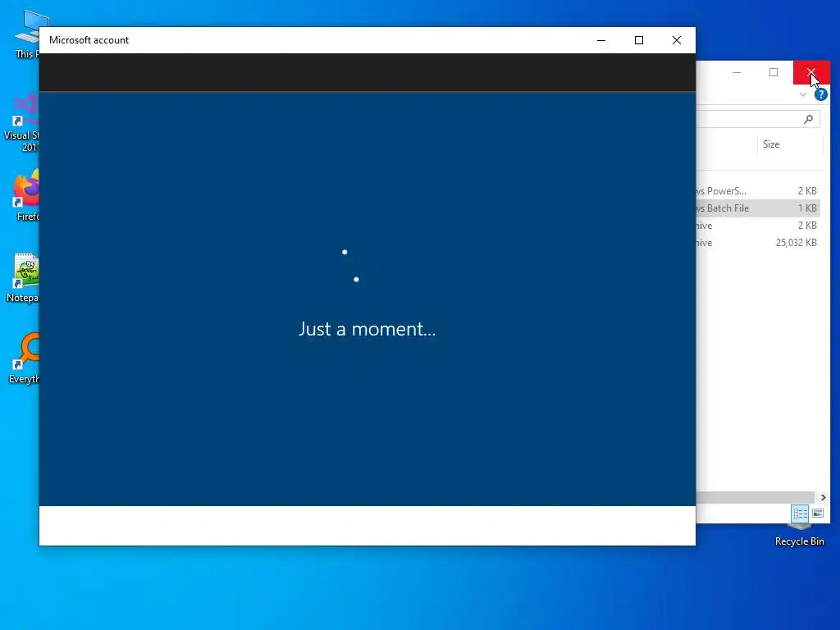Open the This PC desktop icon
The height and width of the screenshot is (630, 840).
pyautogui.click(x=28, y=33)
